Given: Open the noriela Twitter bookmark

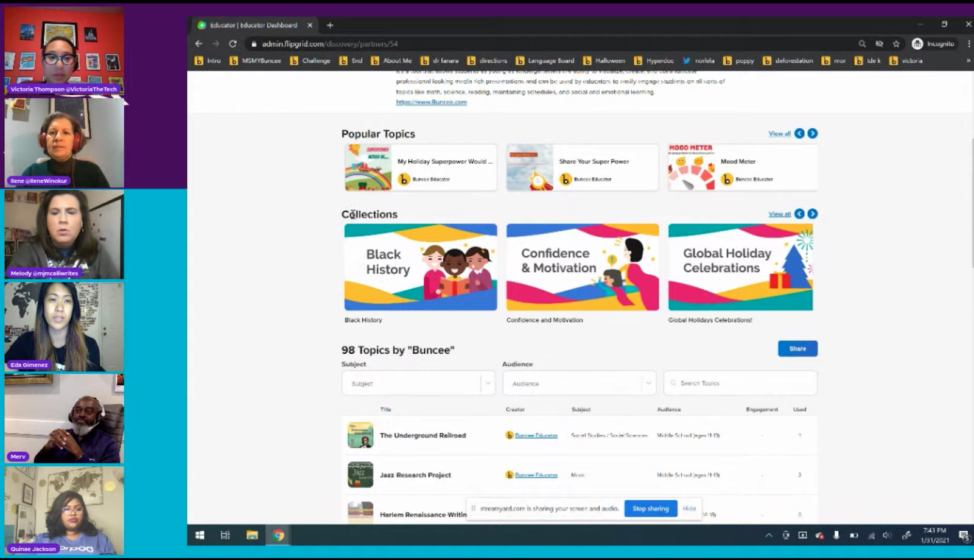Looking at the screenshot, I should [x=698, y=61].
